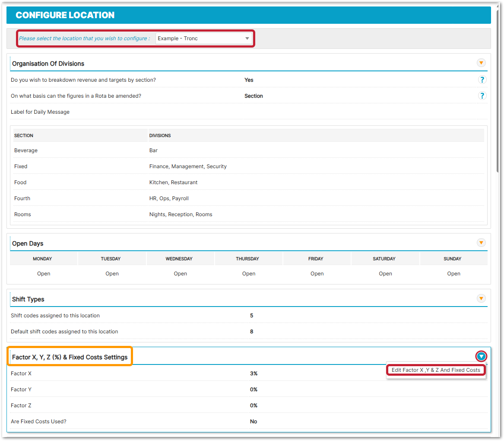Click the DIVISIONS column header
This screenshot has width=504, height=441.
tap(160, 135)
